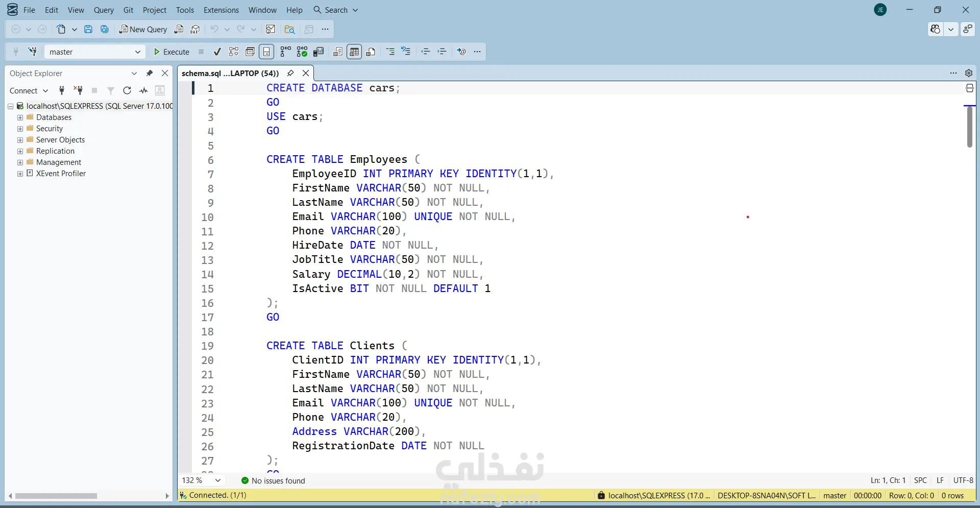Close the schema.sql tab
Image resolution: width=980 pixels, height=508 pixels.
coord(306,73)
